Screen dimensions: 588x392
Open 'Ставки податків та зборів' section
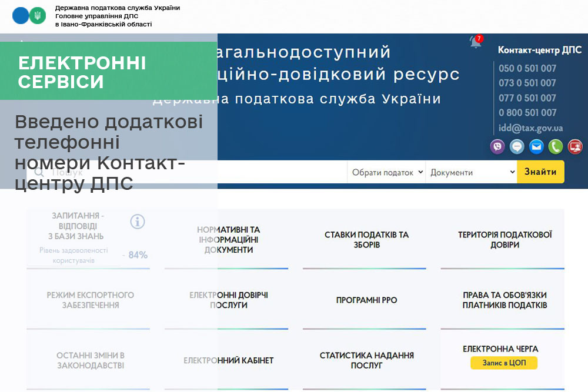coord(366,240)
